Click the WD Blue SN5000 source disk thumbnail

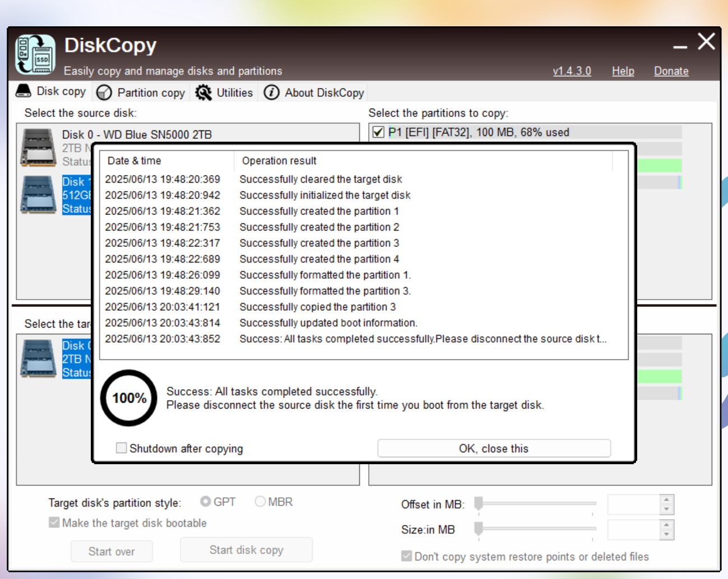click(x=38, y=147)
